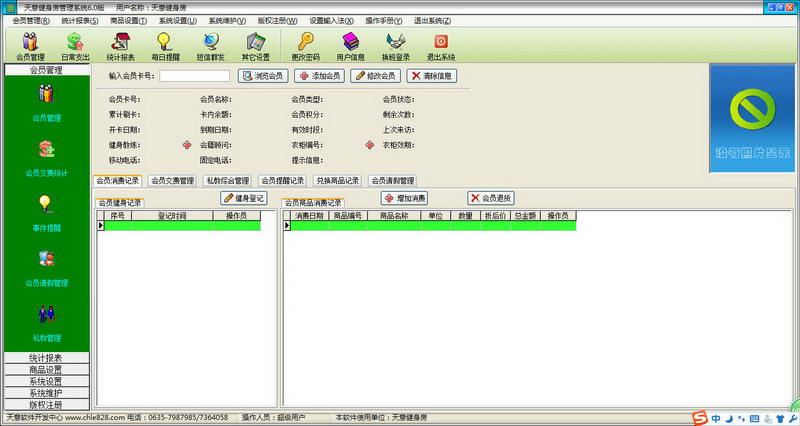
Task: Open 事件提醒 in the sidebar
Action: coord(46,213)
